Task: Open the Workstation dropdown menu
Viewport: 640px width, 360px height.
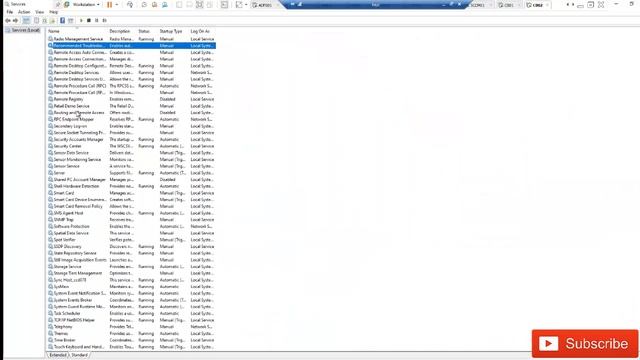Action: coord(86,5)
